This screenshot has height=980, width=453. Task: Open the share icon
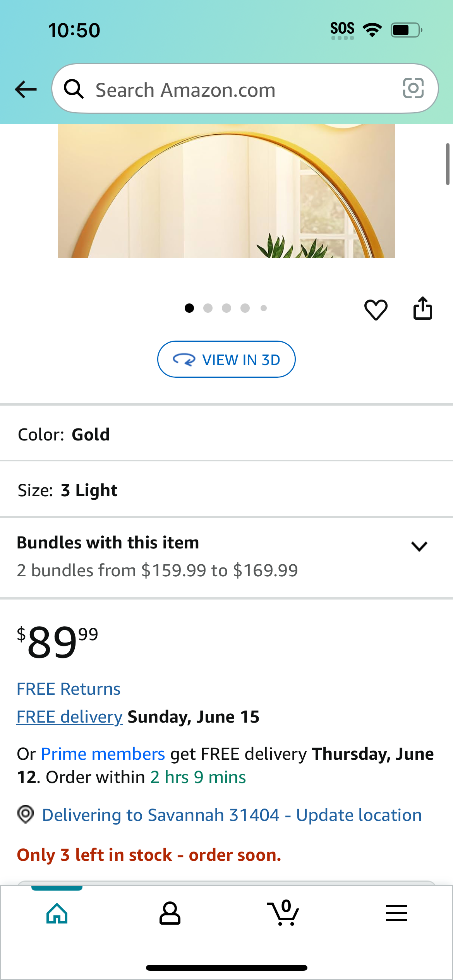pos(422,308)
